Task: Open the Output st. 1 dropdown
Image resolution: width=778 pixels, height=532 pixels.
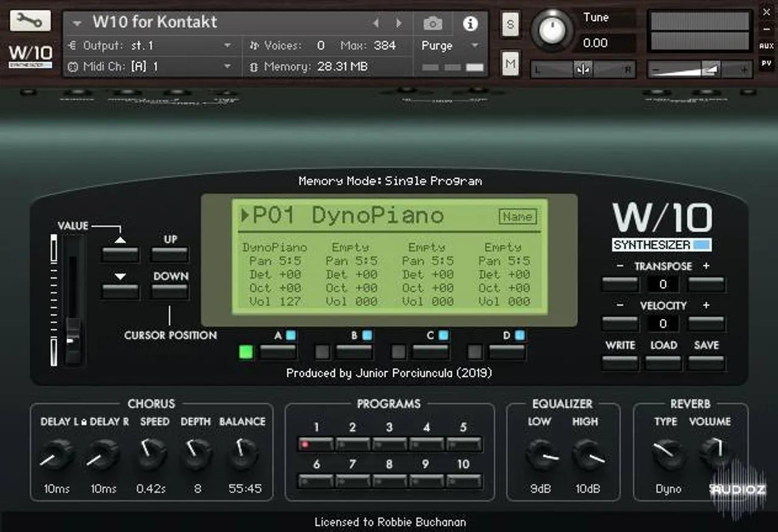Action: [151, 46]
